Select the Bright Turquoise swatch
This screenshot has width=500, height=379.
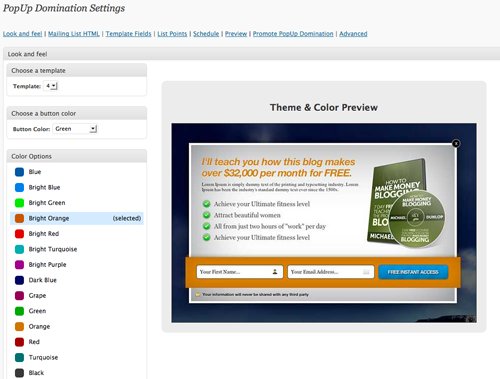click(x=19, y=249)
